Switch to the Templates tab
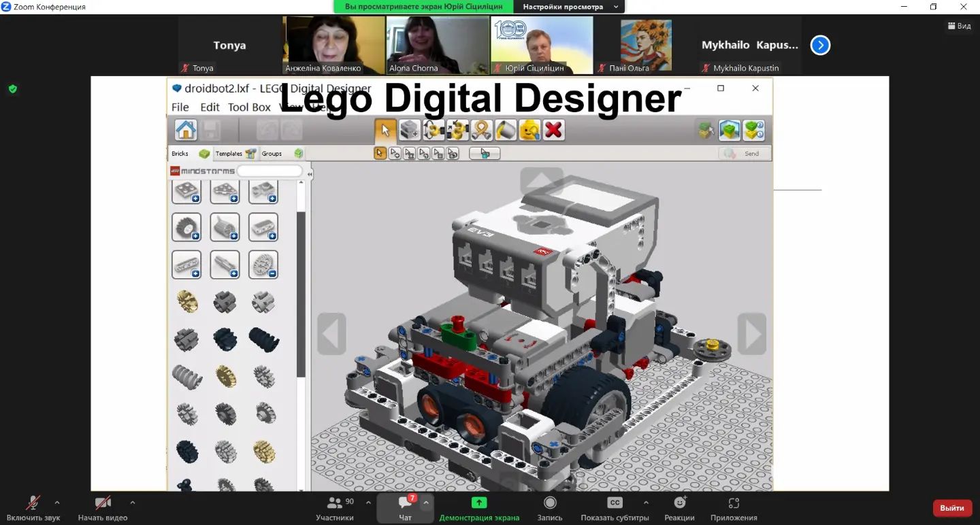Screen dimensions: 980x525 point(235,154)
